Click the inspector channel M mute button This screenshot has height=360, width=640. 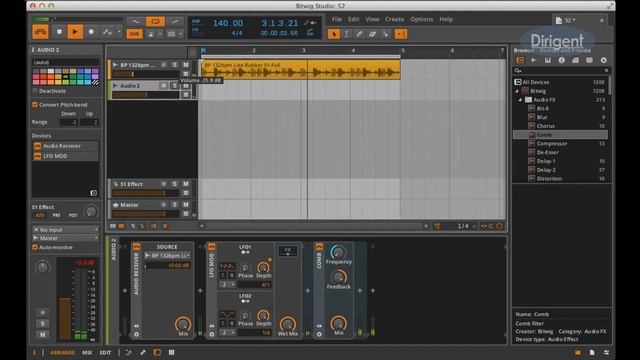[43, 335]
